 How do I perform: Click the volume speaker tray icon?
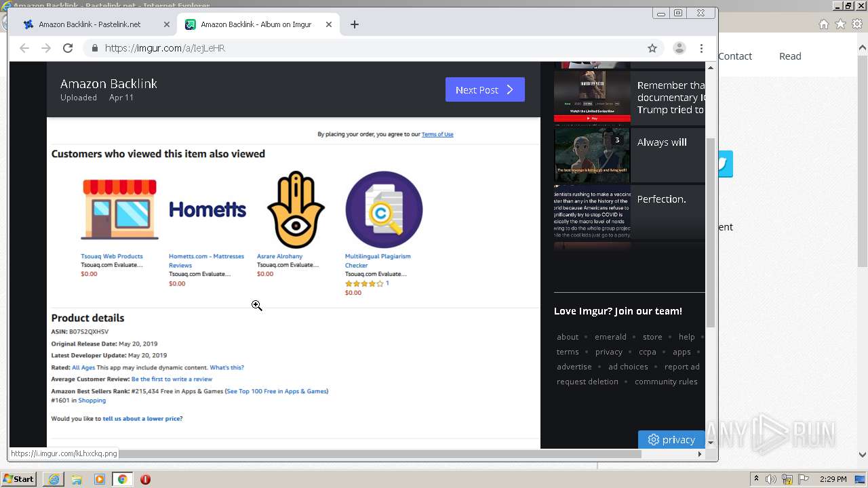tap(772, 479)
